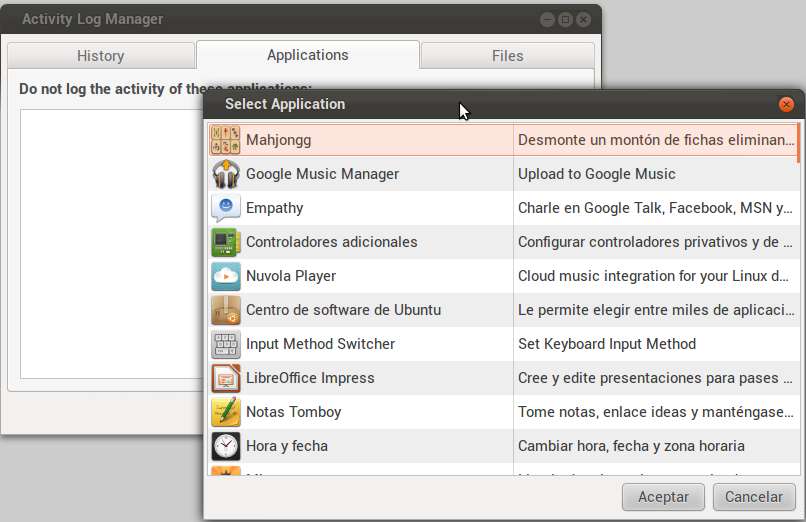Close the Activity Log Manager window
This screenshot has height=522, width=806.
pyautogui.click(x=583, y=20)
